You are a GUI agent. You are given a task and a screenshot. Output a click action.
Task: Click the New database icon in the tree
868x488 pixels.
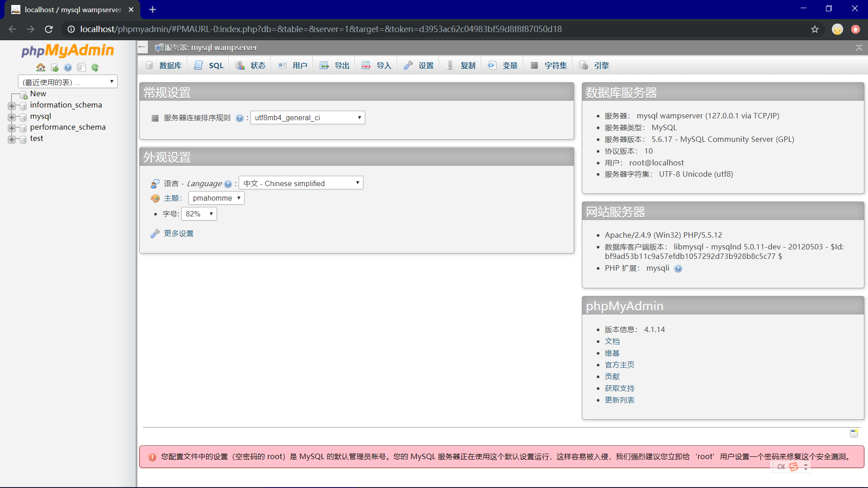24,95
